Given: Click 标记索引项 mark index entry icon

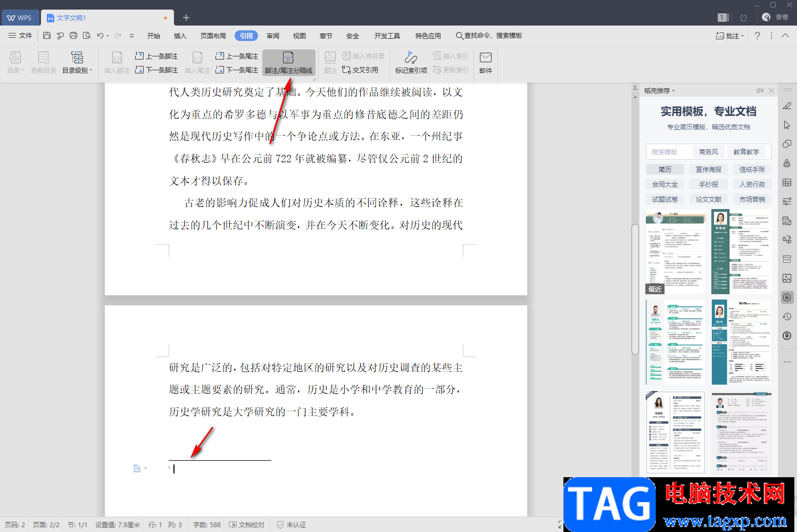Looking at the screenshot, I should point(411,62).
